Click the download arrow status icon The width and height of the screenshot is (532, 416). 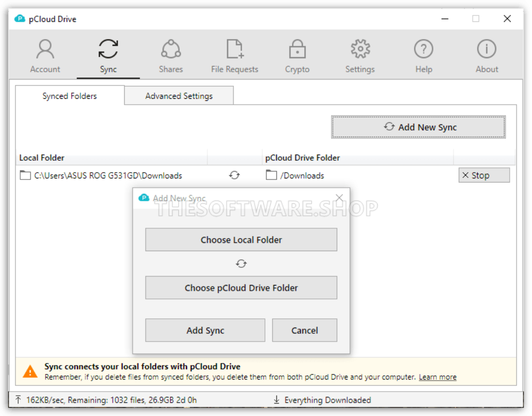[276, 400]
